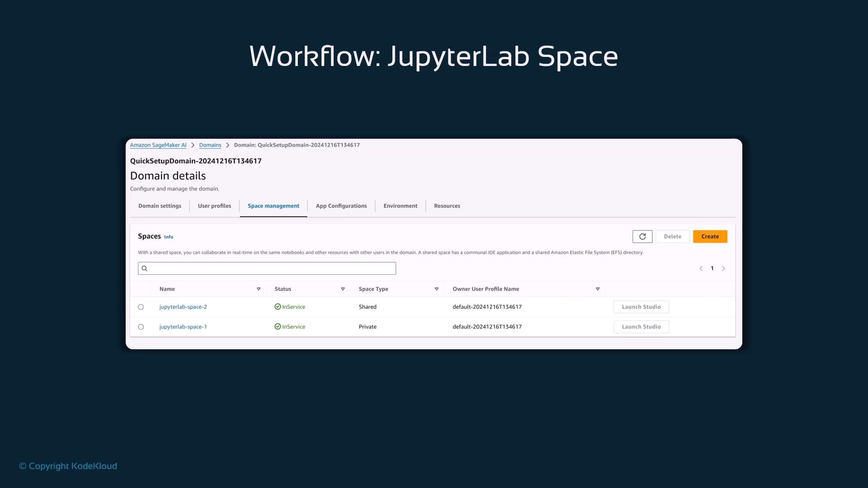868x488 pixels.
Task: Click page number 1 in pagination
Action: tap(712, 268)
